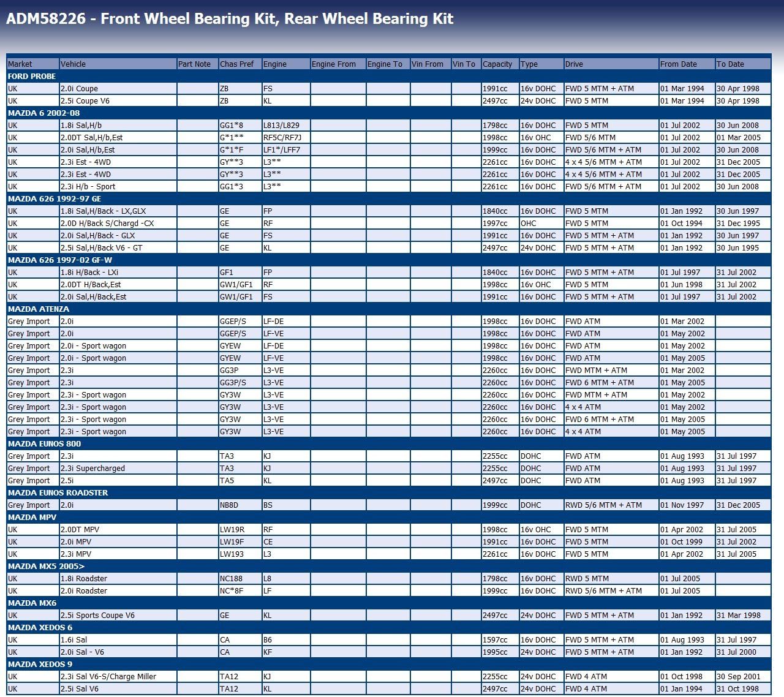Screen dimensions: 784x697
Task: Click the '2.3i MPV' vehicle cell
Action: tap(118, 554)
